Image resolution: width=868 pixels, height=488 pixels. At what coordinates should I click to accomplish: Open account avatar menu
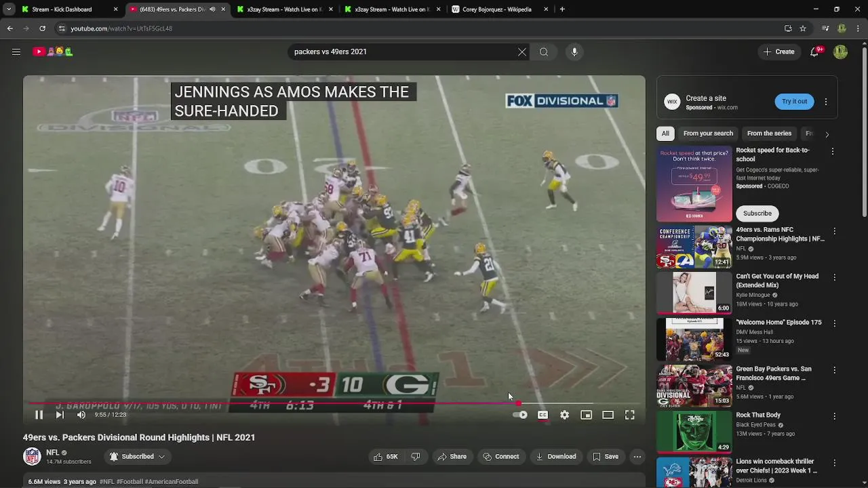tap(840, 52)
